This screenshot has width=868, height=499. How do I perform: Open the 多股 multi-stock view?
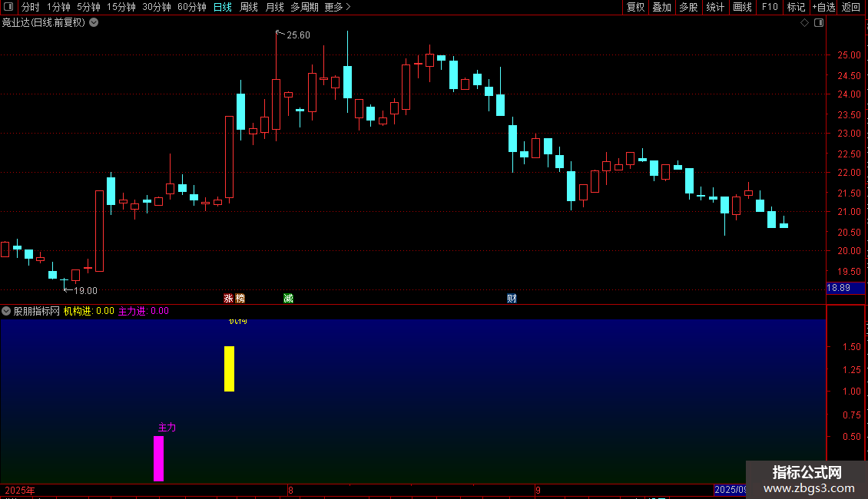pyautogui.click(x=688, y=7)
